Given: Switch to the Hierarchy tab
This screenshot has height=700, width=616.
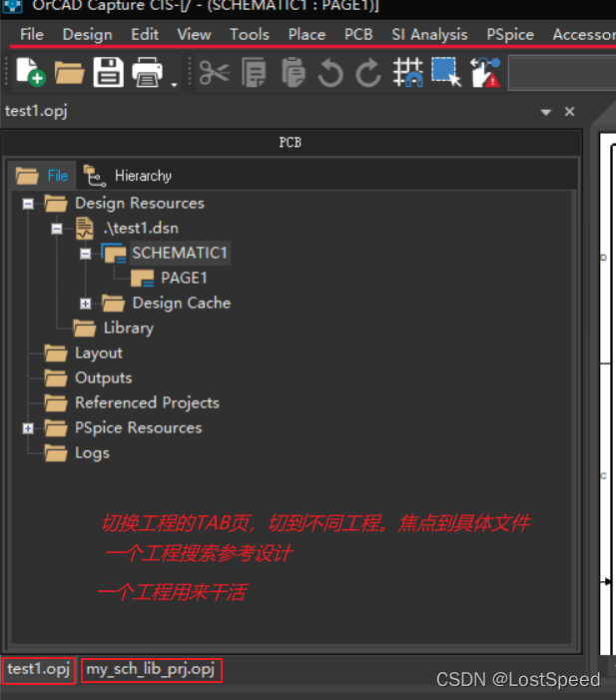Looking at the screenshot, I should 128,176.
